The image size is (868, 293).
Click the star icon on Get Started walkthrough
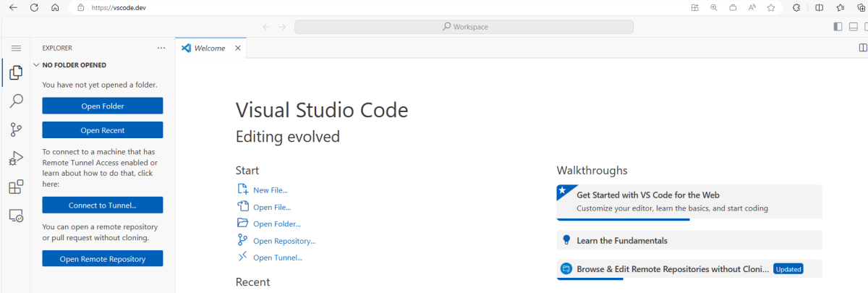(562, 192)
